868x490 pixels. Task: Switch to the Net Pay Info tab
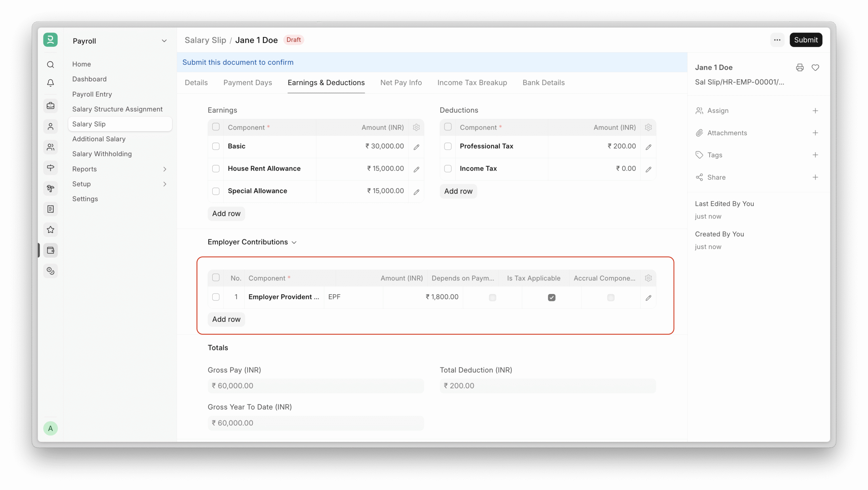point(401,82)
